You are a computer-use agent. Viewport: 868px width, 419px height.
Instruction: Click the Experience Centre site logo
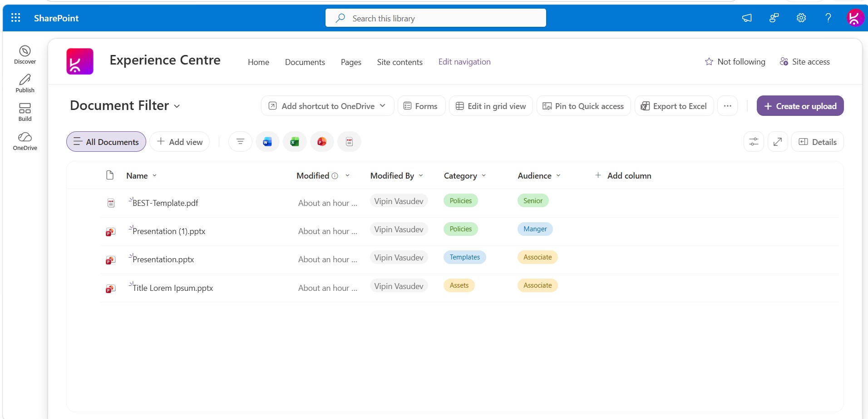(80, 61)
